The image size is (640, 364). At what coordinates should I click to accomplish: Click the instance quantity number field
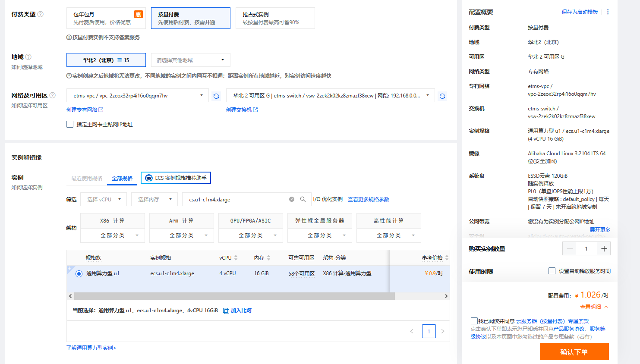586,249
